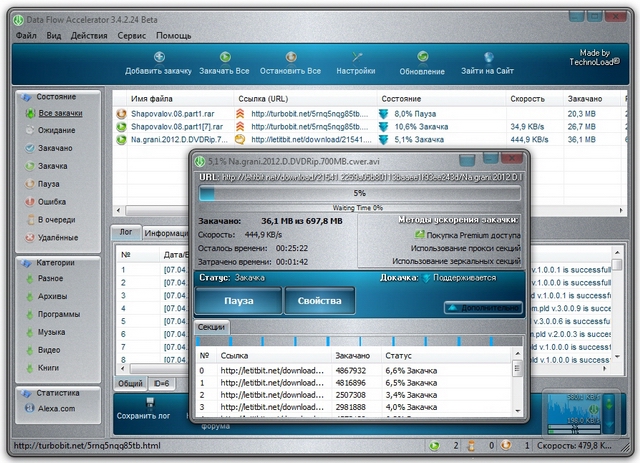
Task: Select the Музыка category in sidebar
Action: point(51,331)
